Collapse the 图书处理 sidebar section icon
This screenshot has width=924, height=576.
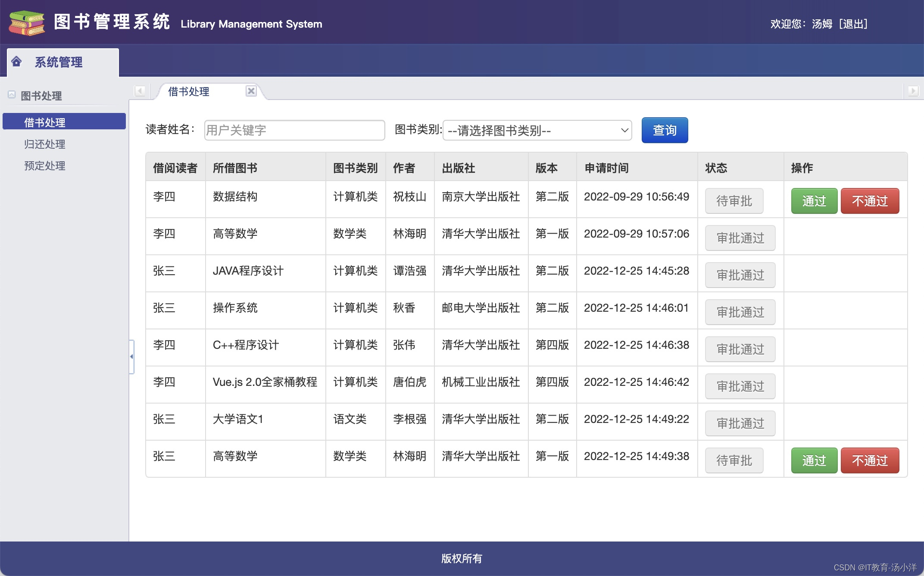[x=12, y=94]
